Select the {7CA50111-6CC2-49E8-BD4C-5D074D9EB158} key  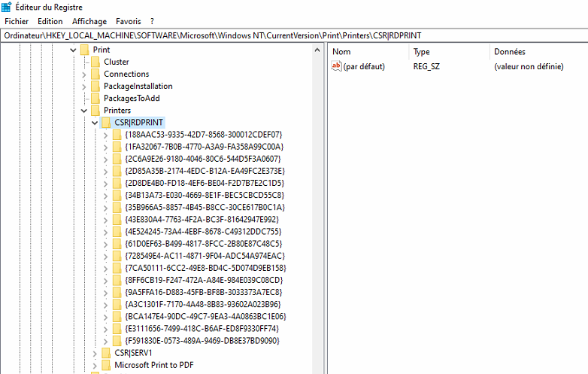[205, 268]
